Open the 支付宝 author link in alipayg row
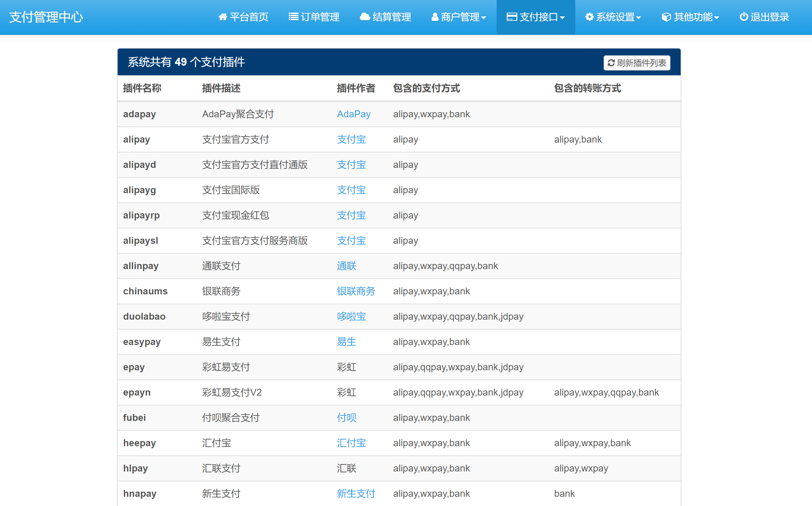The height and width of the screenshot is (506, 812). 351,190
